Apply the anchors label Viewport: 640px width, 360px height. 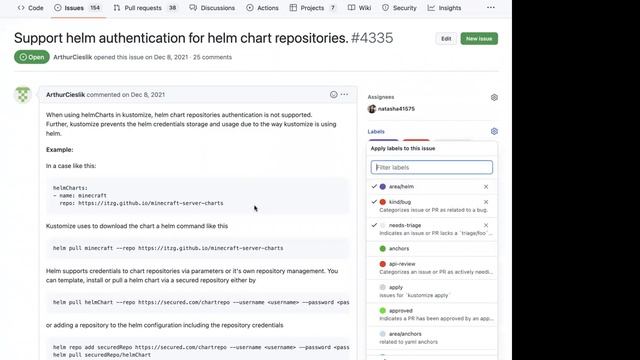pos(432,249)
